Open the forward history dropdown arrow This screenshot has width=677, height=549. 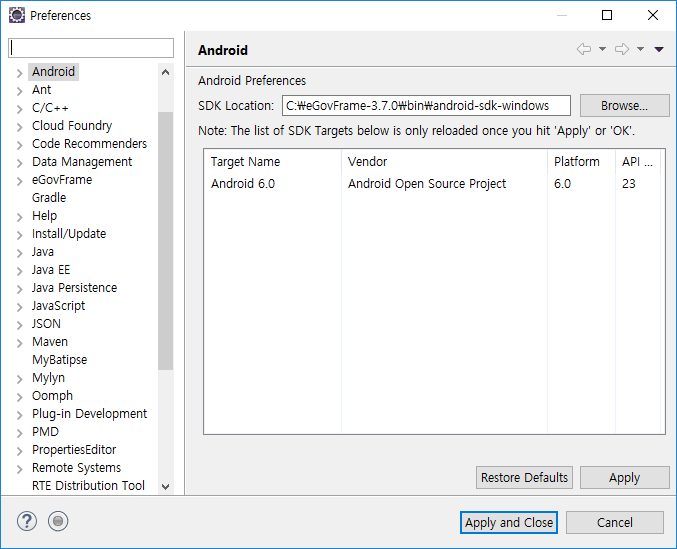(640, 49)
